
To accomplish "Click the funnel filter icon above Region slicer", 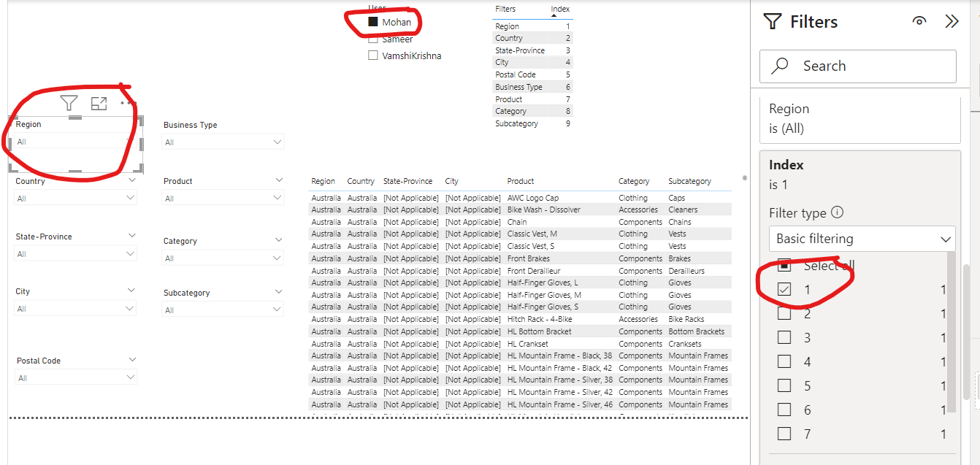I will pyautogui.click(x=69, y=104).
